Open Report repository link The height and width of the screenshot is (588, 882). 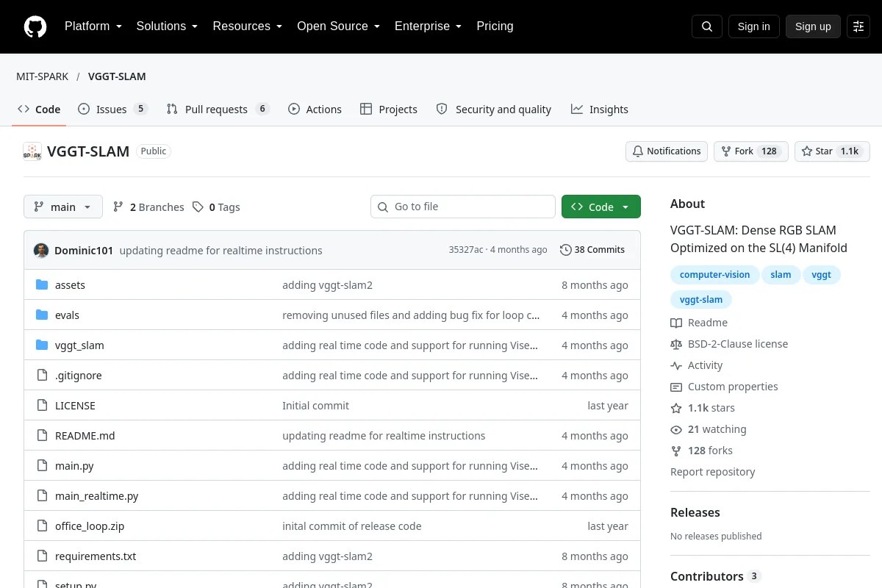pos(713,472)
